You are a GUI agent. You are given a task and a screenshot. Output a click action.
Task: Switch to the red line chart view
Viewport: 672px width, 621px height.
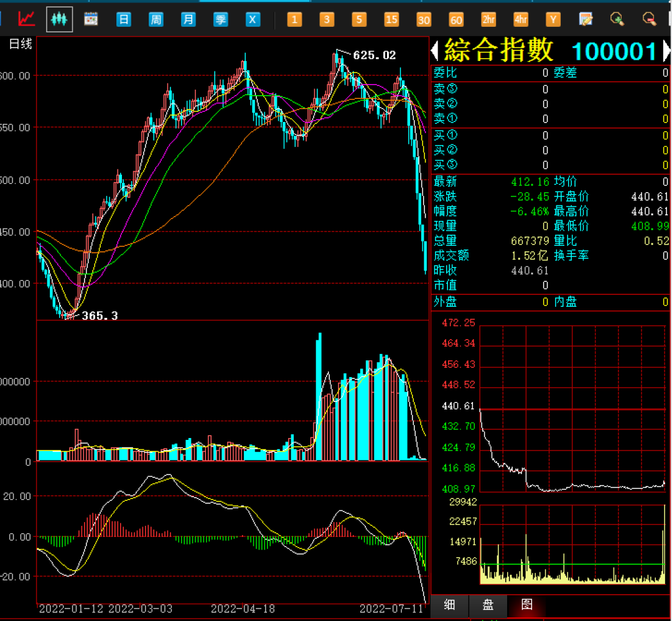pyautogui.click(x=26, y=19)
